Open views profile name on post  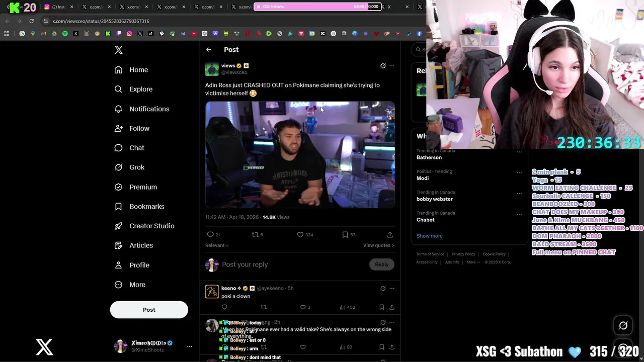(228, 66)
